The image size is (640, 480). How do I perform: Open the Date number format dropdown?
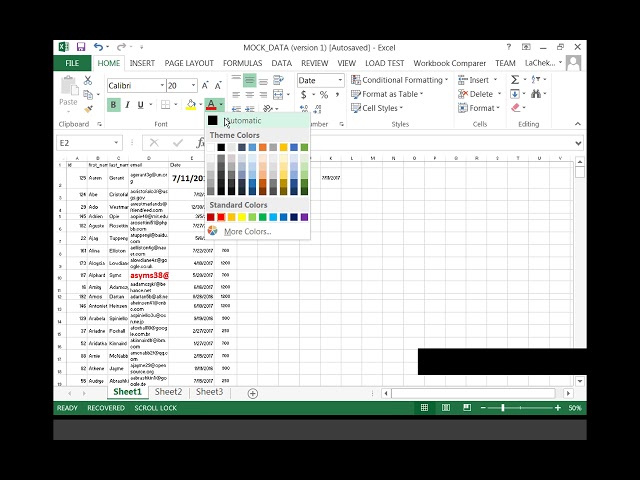pos(340,80)
